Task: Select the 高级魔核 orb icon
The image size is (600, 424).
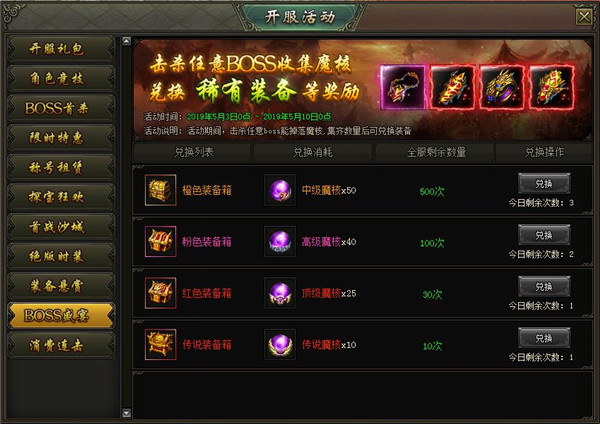Action: click(280, 241)
